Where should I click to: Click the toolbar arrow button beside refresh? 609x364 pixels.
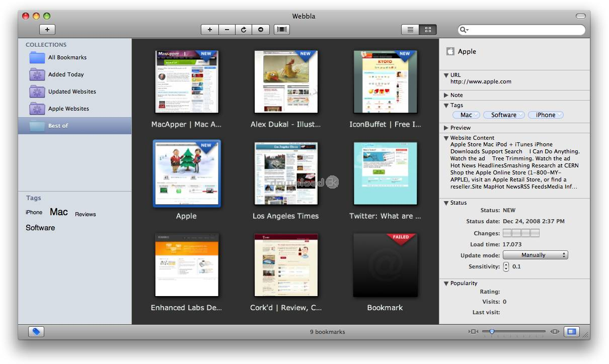point(261,30)
